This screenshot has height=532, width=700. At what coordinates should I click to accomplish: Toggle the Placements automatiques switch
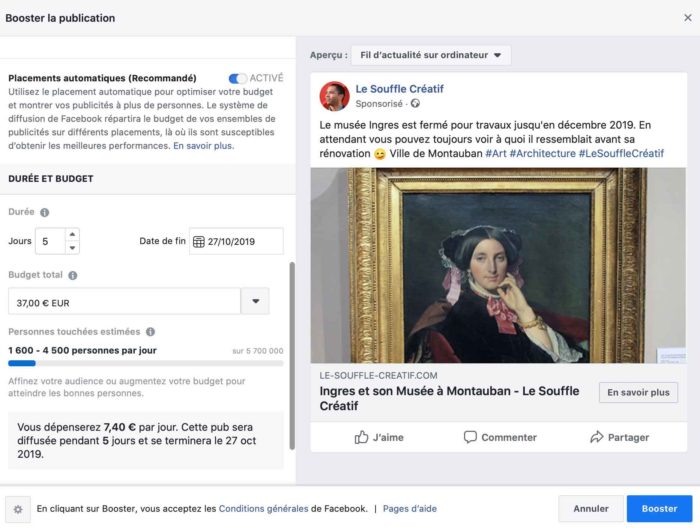tap(238, 79)
